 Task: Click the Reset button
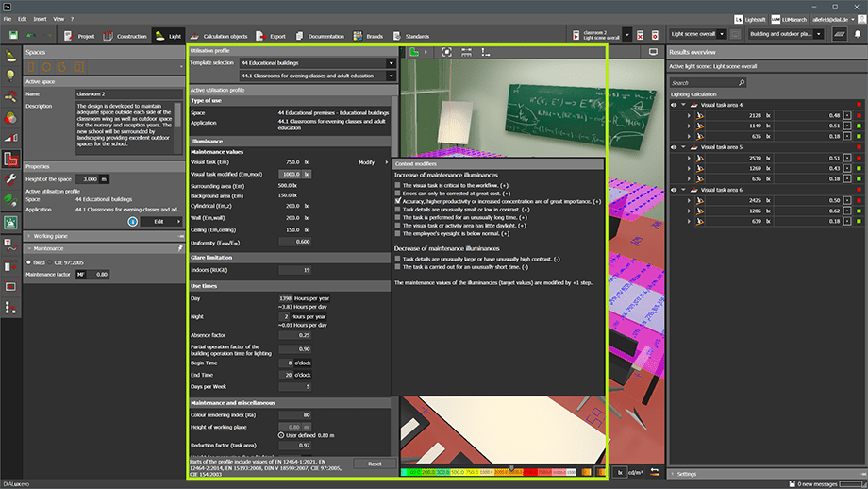click(x=375, y=464)
